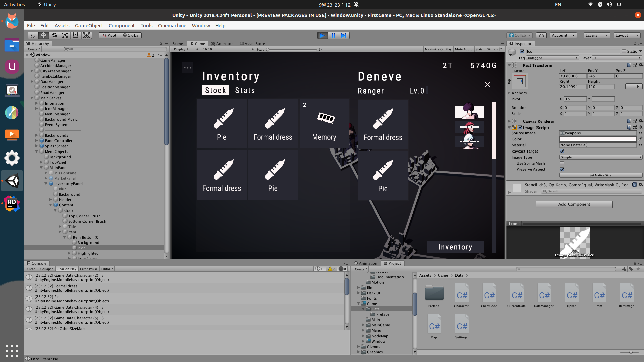
Task: Click the Stats tab in game UI
Action: point(245,90)
